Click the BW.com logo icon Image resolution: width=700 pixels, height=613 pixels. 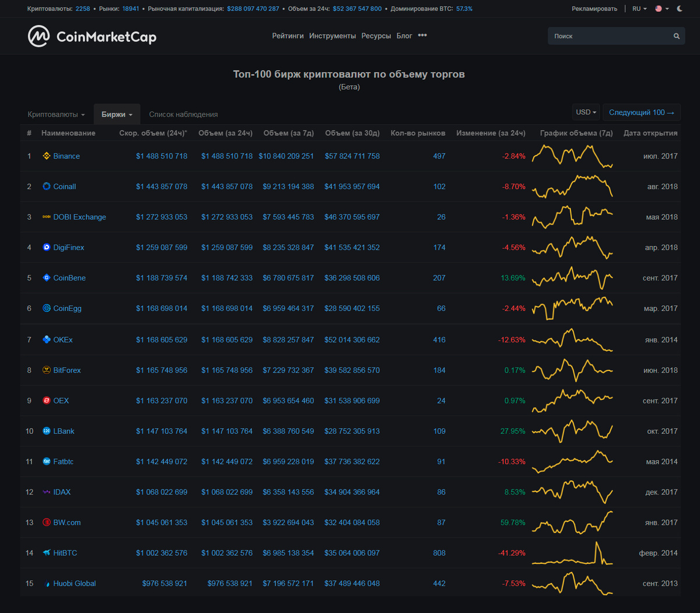pyautogui.click(x=47, y=522)
